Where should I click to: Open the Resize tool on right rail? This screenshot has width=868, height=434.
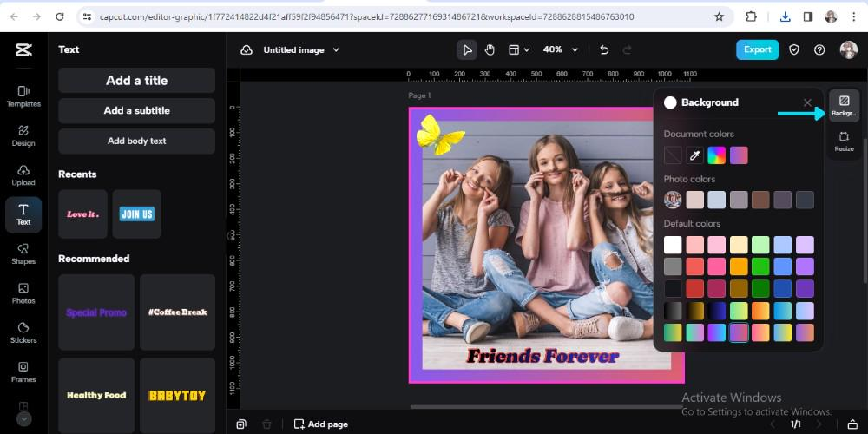coord(844,141)
